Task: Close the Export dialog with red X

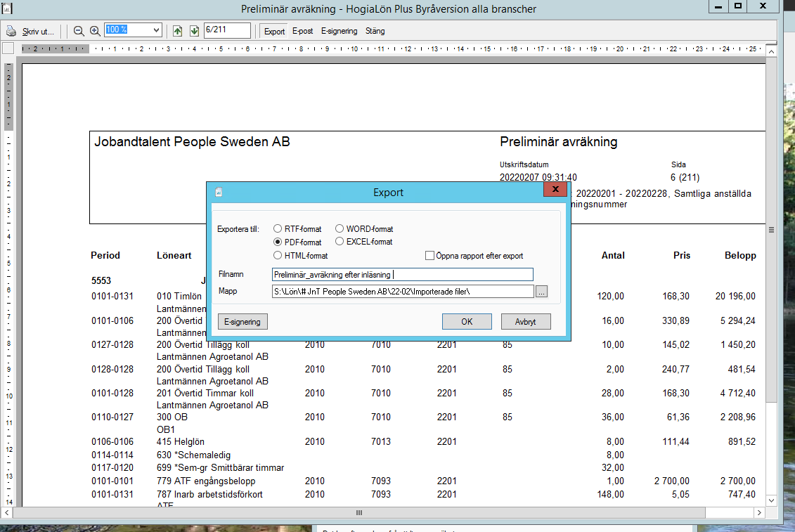Action: click(x=555, y=190)
